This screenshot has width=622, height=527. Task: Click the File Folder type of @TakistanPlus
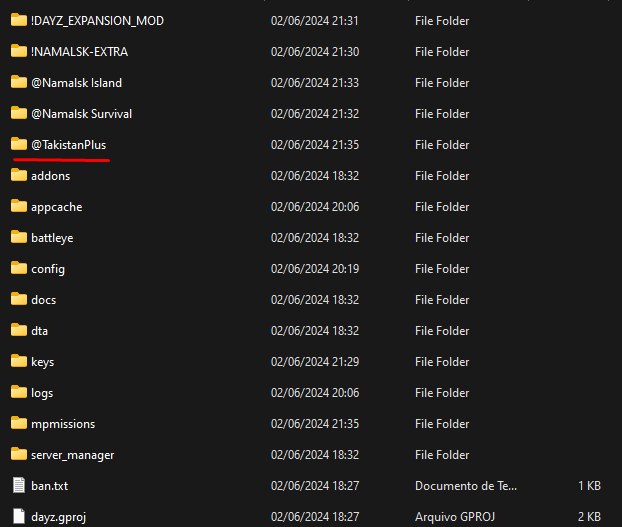(x=442, y=145)
